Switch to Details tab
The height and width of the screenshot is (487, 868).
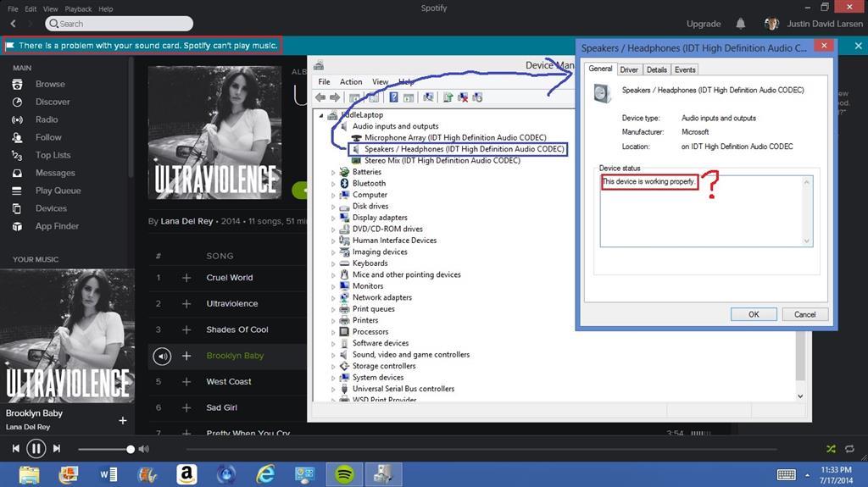[x=657, y=69]
